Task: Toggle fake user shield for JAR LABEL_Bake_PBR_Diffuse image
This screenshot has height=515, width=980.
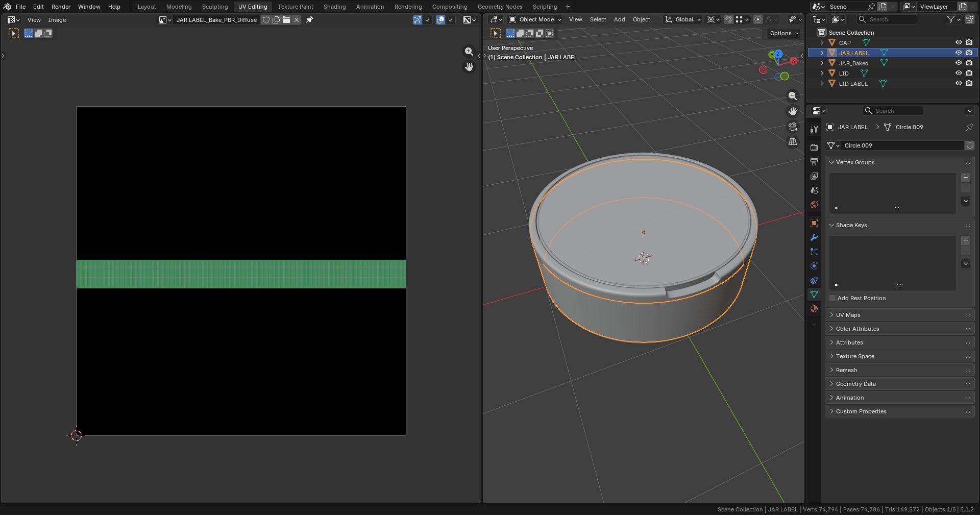Action: (266, 20)
